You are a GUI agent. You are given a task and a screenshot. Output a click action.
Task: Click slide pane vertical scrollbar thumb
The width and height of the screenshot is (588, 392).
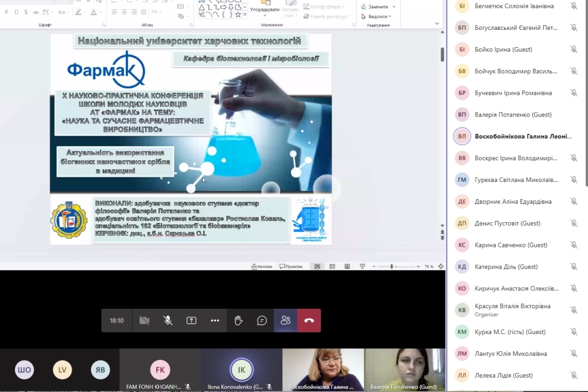tap(443, 55)
